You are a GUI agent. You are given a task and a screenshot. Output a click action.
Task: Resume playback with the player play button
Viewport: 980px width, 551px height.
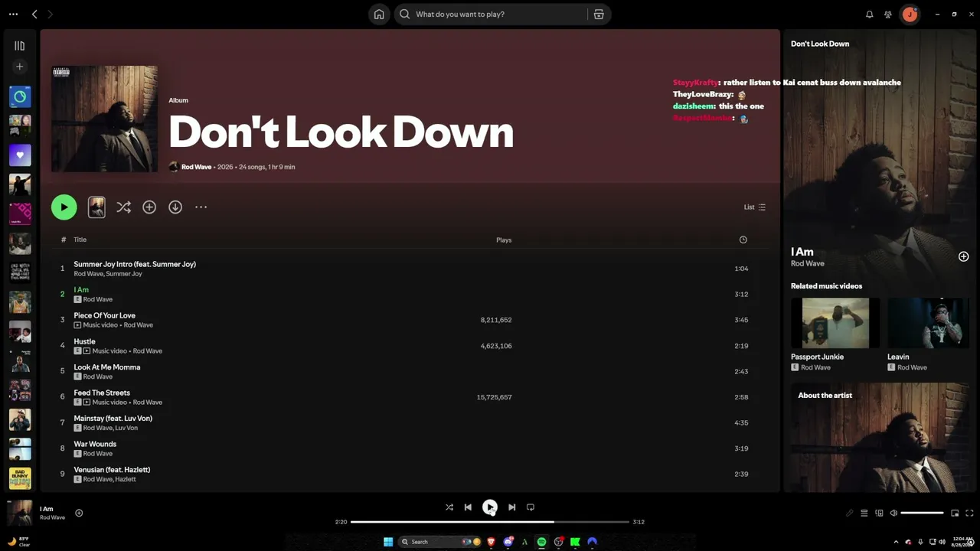pos(490,507)
